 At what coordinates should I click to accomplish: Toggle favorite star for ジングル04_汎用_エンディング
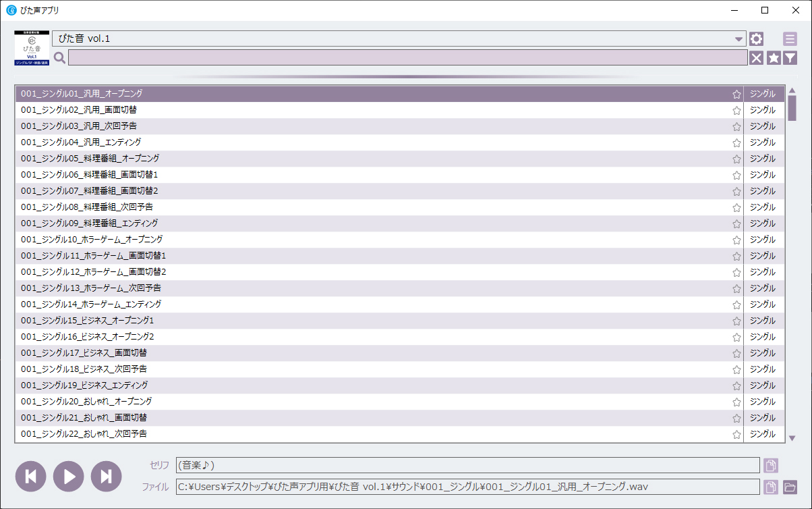(x=736, y=143)
